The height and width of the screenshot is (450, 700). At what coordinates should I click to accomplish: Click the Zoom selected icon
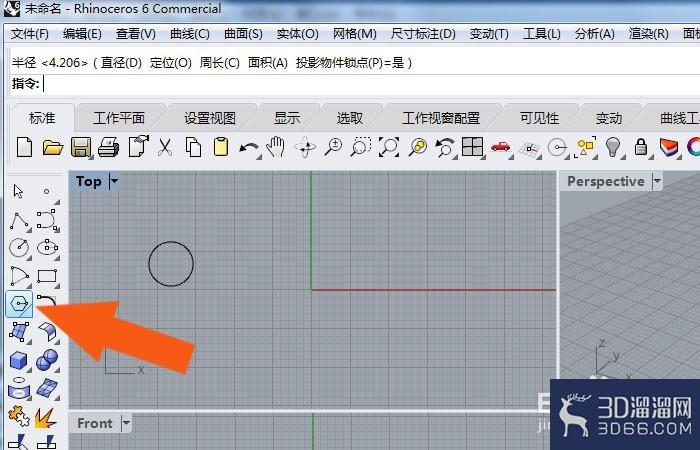(417, 147)
